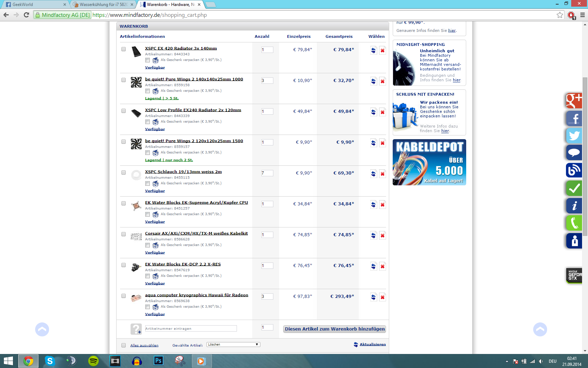Click Alles auswählen link
Image resolution: width=588 pixels, height=368 pixels.
click(144, 345)
